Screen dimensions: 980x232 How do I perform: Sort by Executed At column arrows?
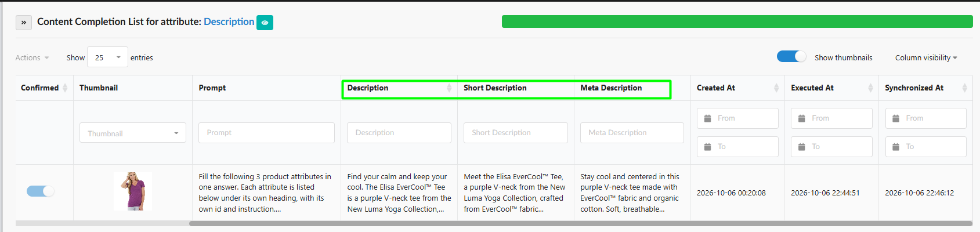[870, 88]
